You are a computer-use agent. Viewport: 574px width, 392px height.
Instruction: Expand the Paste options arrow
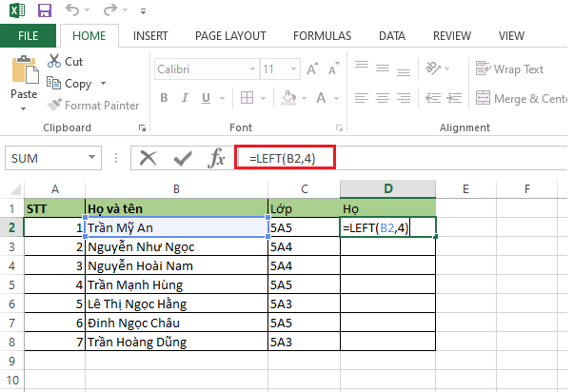pyautogui.click(x=24, y=108)
